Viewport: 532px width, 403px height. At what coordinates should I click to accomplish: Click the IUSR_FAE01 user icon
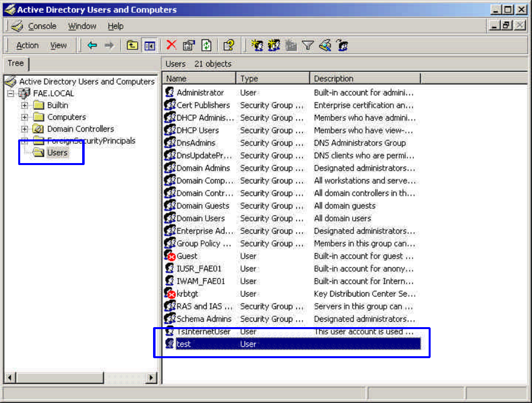(x=170, y=268)
